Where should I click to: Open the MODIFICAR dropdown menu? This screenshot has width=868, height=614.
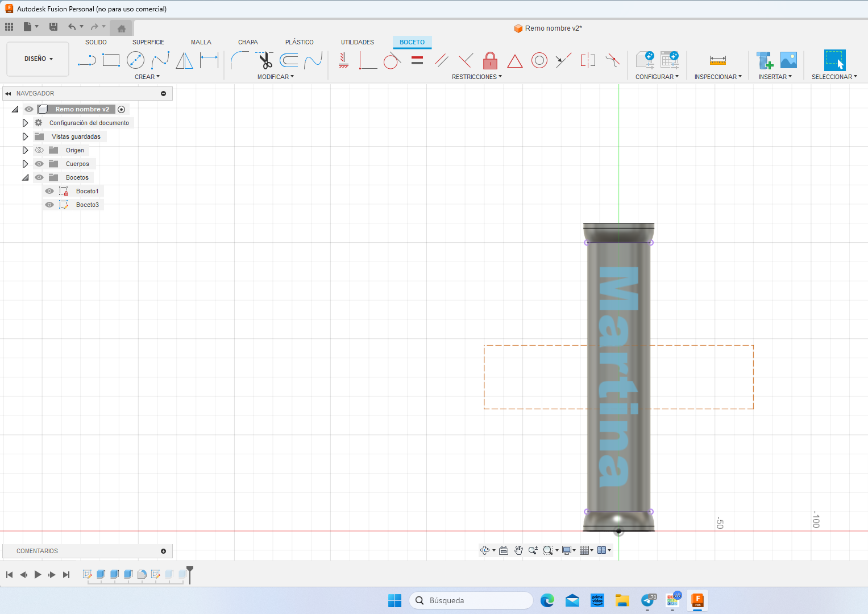pos(276,77)
